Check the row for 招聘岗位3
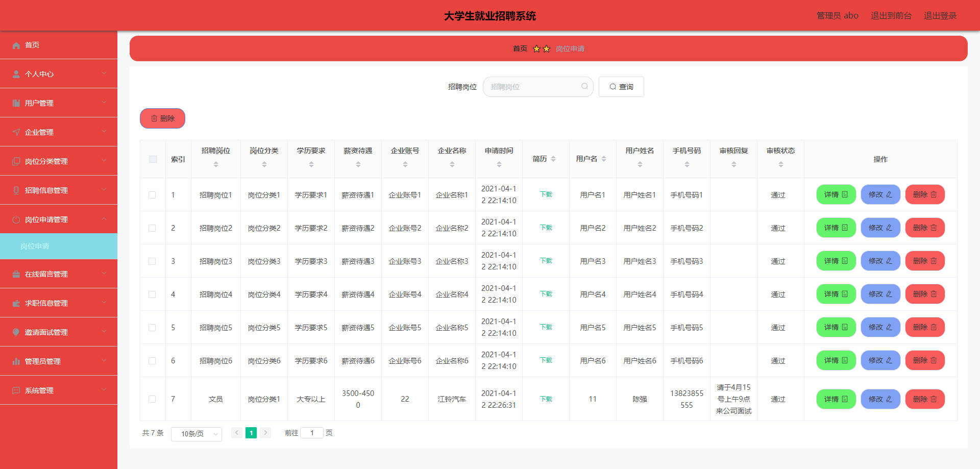980x469 pixels. coord(152,261)
